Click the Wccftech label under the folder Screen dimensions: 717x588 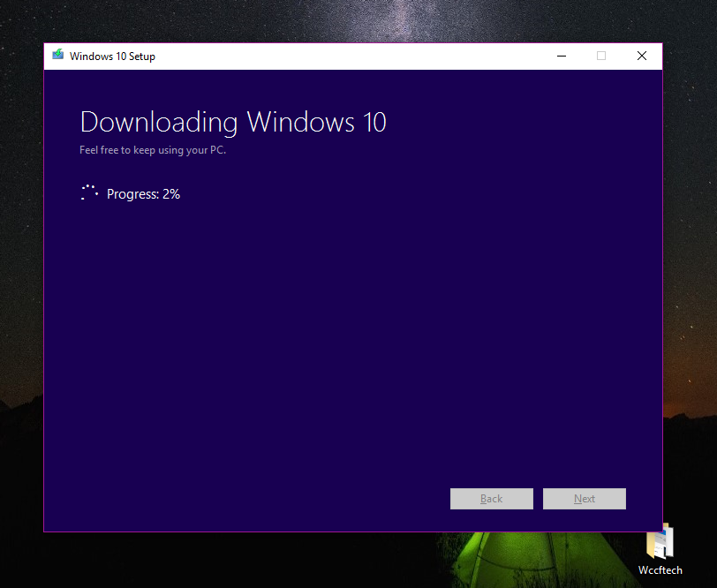tap(660, 570)
